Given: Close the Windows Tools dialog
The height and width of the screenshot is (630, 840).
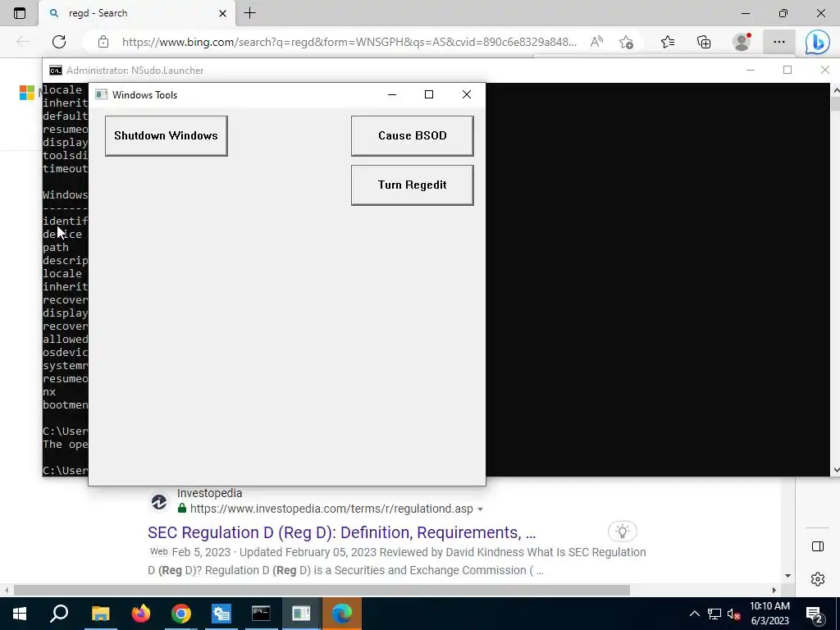Looking at the screenshot, I should pyautogui.click(x=467, y=95).
